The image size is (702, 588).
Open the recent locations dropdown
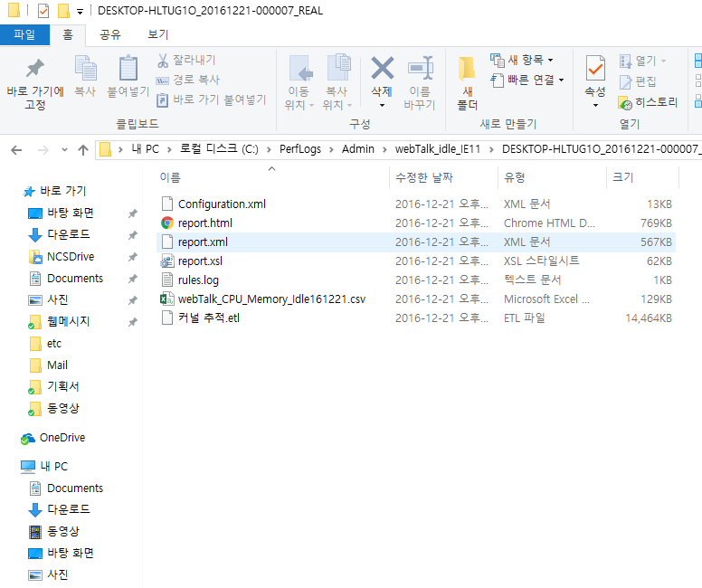64,149
